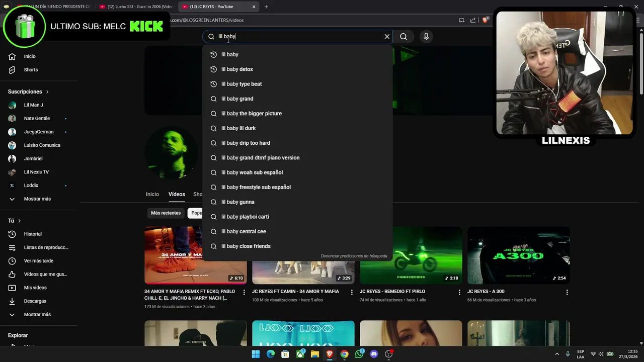Choose suggestion 'lil baby lil durk'
The image size is (644, 362).
(x=297, y=128)
